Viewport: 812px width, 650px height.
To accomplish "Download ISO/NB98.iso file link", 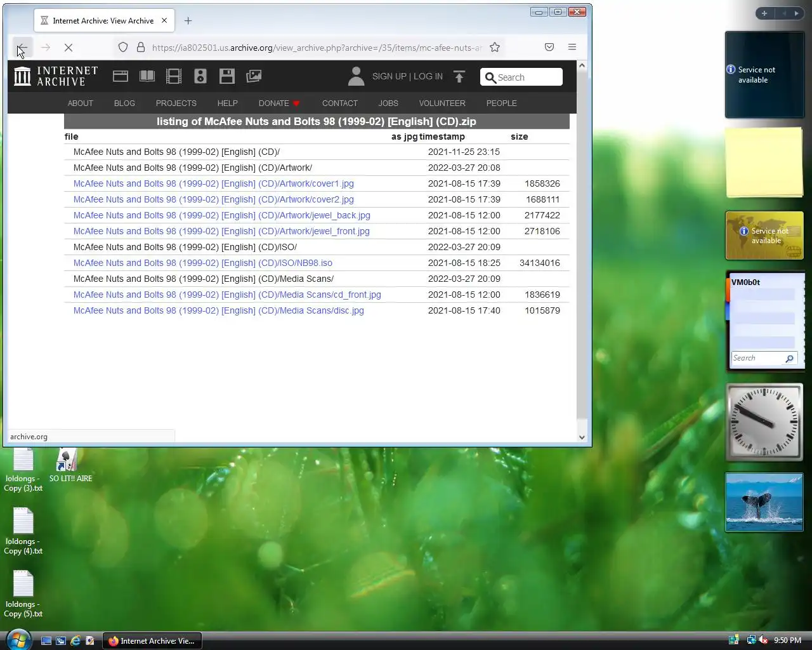I will tap(203, 263).
